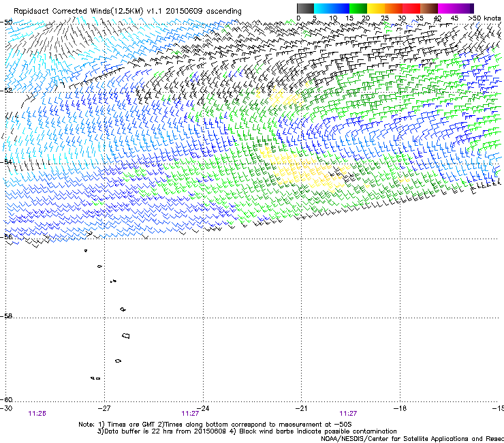
Task: Click the '0' label under the color bar
Action: 298,18
